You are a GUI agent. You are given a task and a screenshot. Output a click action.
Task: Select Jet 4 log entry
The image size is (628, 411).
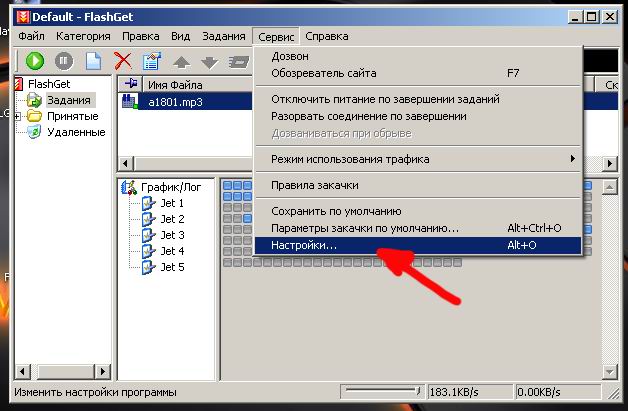172,251
